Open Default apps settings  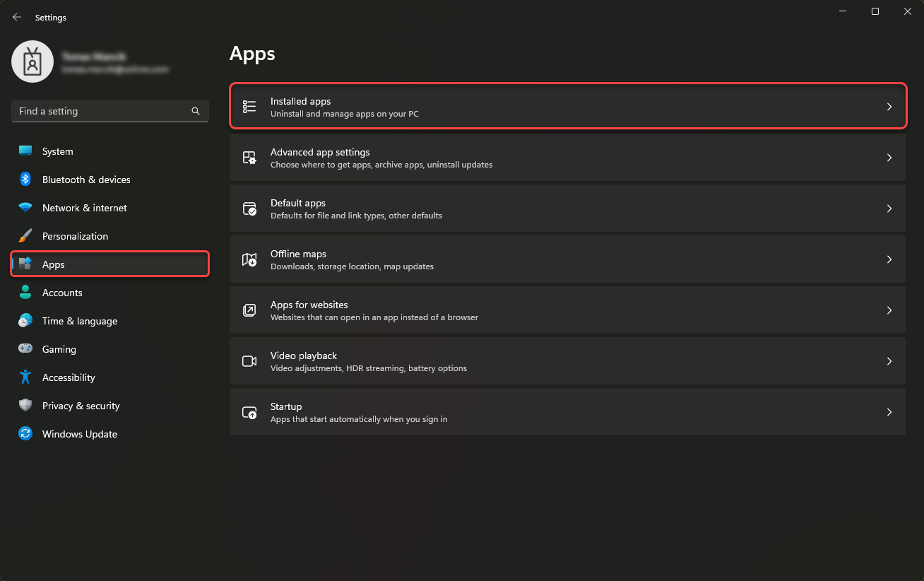point(568,209)
